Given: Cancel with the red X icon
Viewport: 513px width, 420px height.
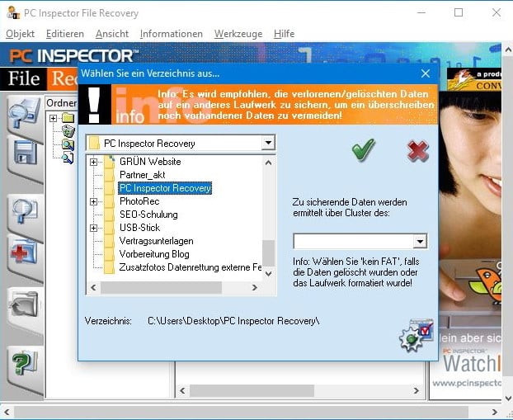Looking at the screenshot, I should click(x=418, y=151).
